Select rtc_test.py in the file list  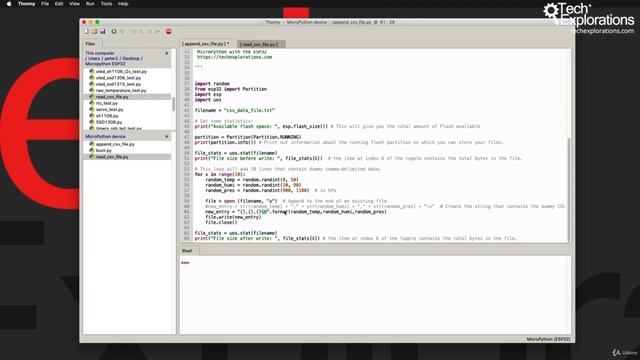[x=107, y=103]
